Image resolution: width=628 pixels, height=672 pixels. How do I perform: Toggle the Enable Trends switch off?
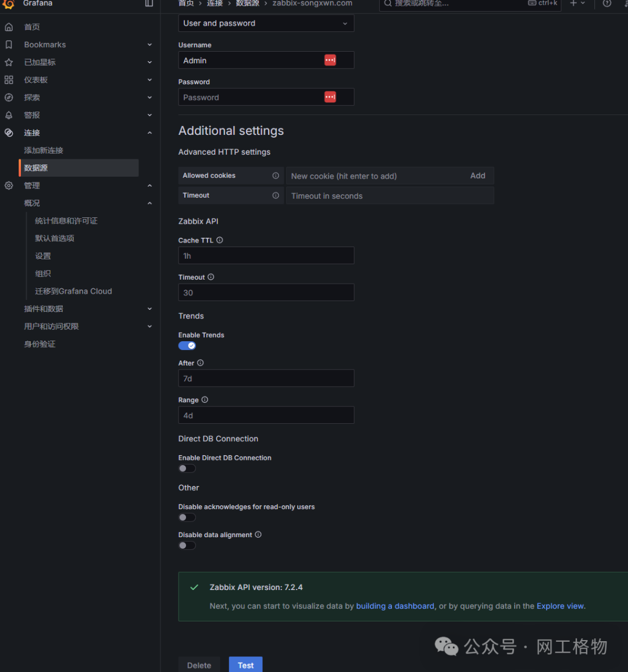coord(187,345)
